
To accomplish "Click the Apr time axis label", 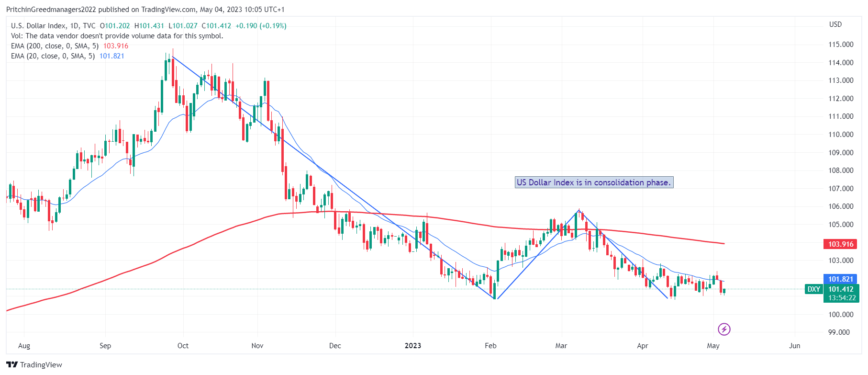I will [x=642, y=346].
